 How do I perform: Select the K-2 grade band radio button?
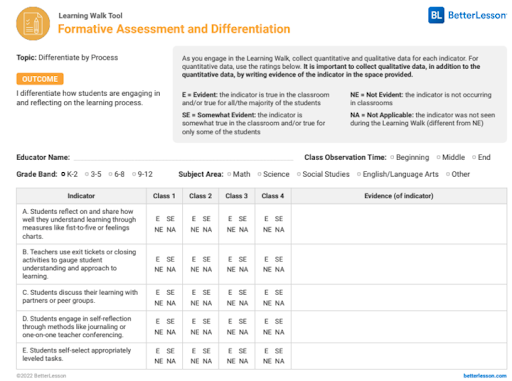tap(63, 174)
